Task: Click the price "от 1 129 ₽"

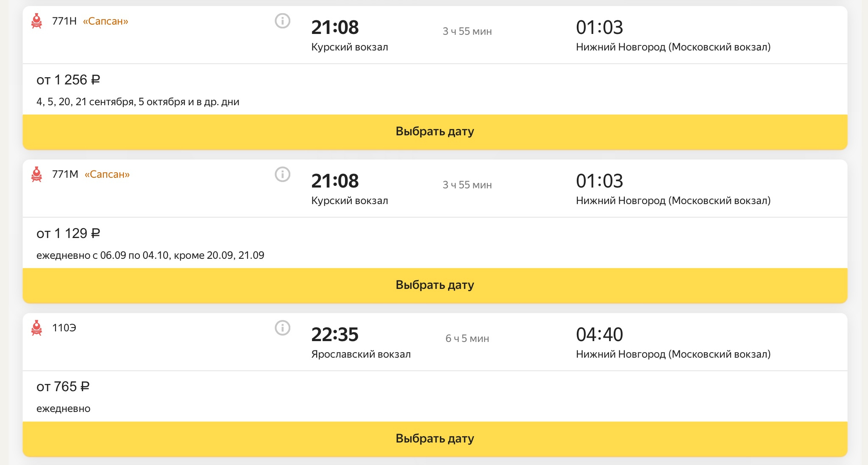Action: point(68,233)
